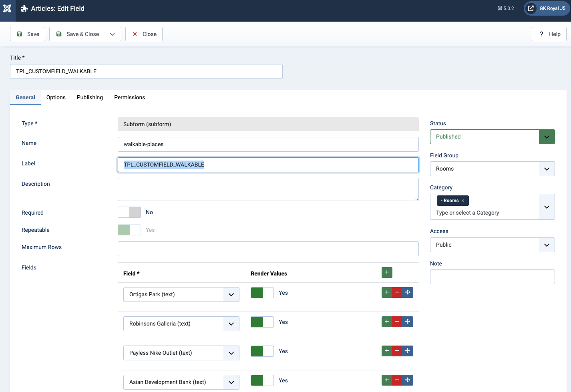This screenshot has width=571, height=392.
Task: Toggle Render Values for Payless Nike Outlet
Action: coord(262,351)
